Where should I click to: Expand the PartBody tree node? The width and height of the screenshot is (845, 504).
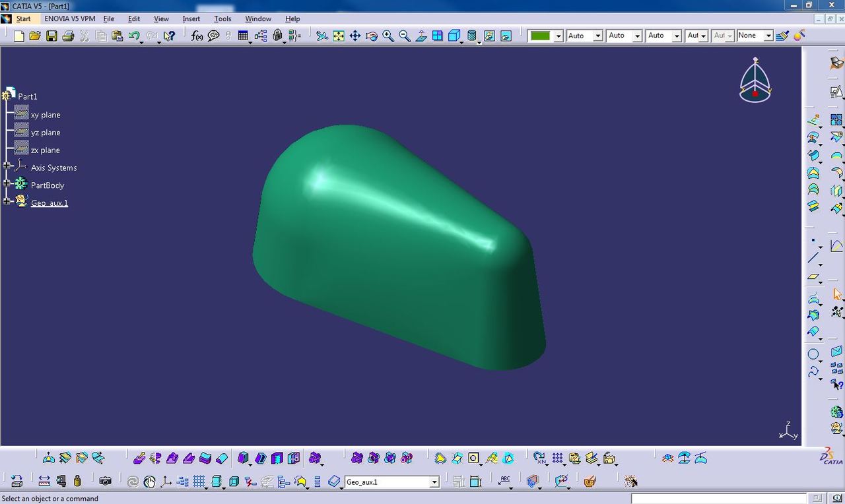click(7, 183)
